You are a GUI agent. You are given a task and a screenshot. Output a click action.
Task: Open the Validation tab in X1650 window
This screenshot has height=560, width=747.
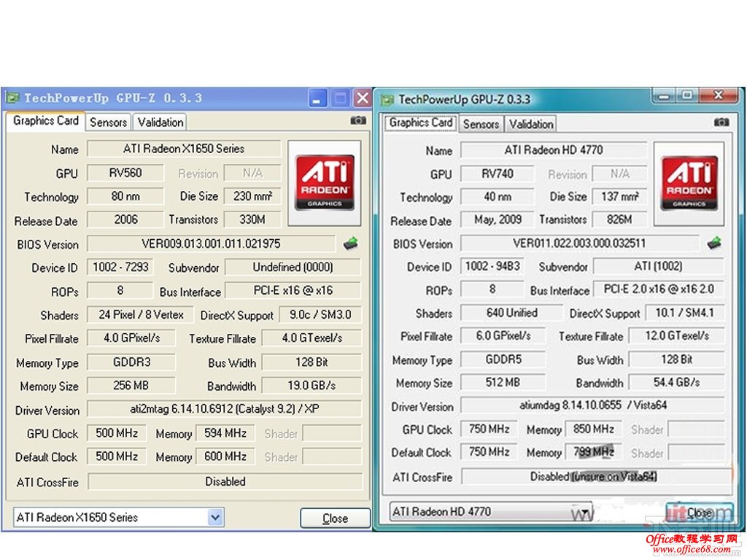[160, 122]
